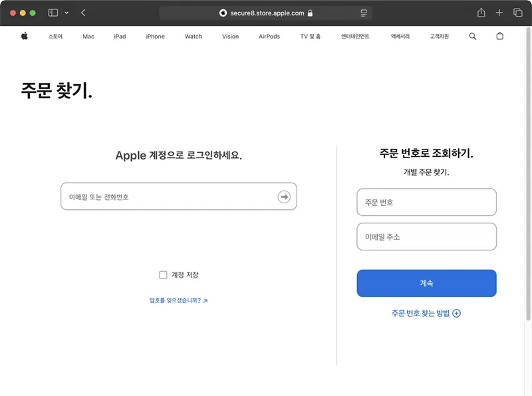Image resolution: width=532 pixels, height=396 pixels.
Task: Open the shopping bag icon
Action: click(499, 37)
